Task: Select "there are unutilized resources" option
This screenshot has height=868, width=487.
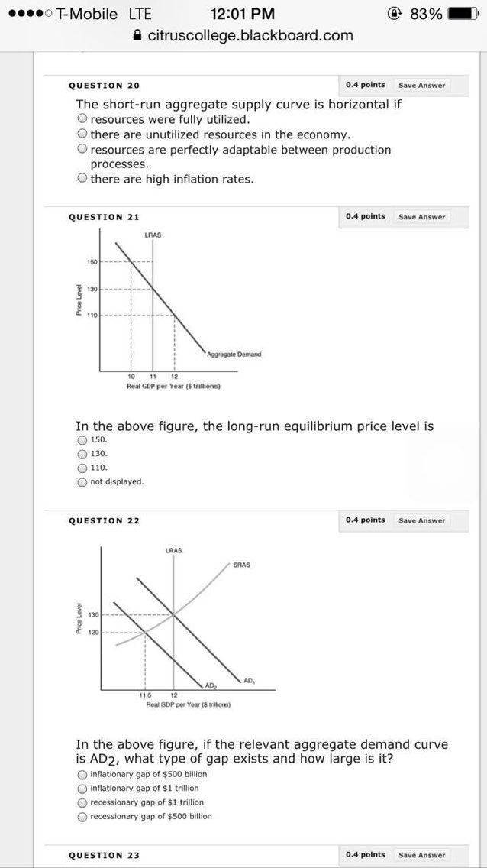Action: 82,134
